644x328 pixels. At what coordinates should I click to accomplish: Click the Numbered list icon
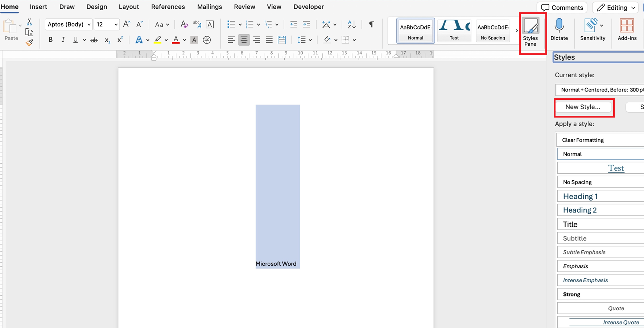[249, 24]
